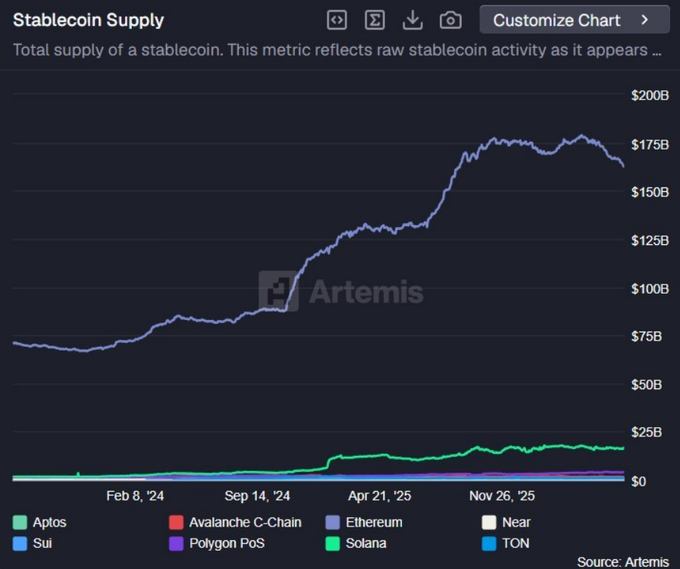This screenshot has height=569, width=680.
Task: Click the Apr 21, '25 date label
Action: (379, 496)
